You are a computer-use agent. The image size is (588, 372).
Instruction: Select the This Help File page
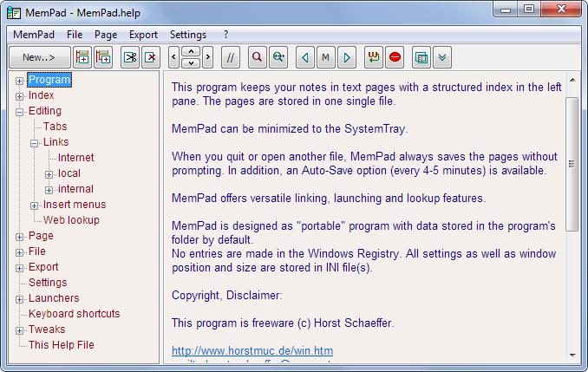[62, 345]
